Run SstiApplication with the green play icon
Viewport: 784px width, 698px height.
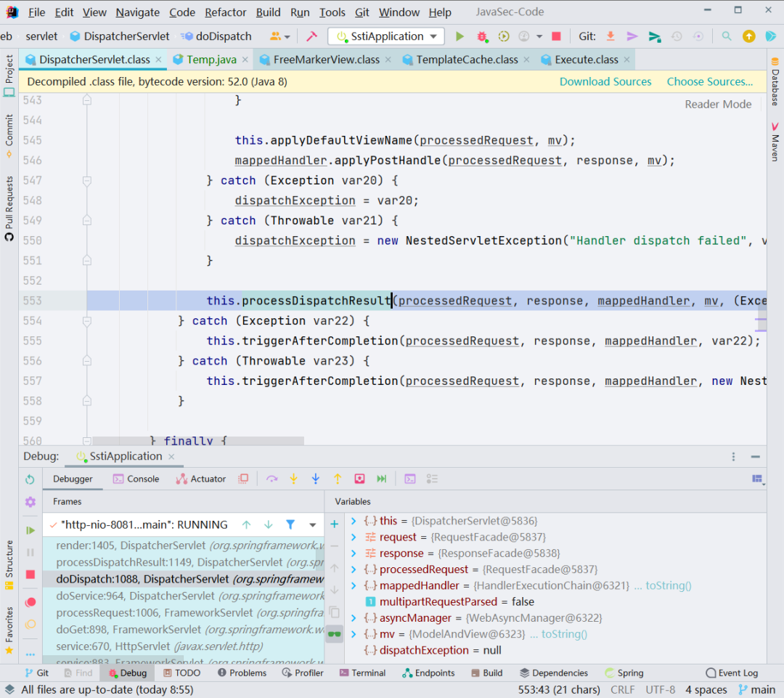click(460, 36)
